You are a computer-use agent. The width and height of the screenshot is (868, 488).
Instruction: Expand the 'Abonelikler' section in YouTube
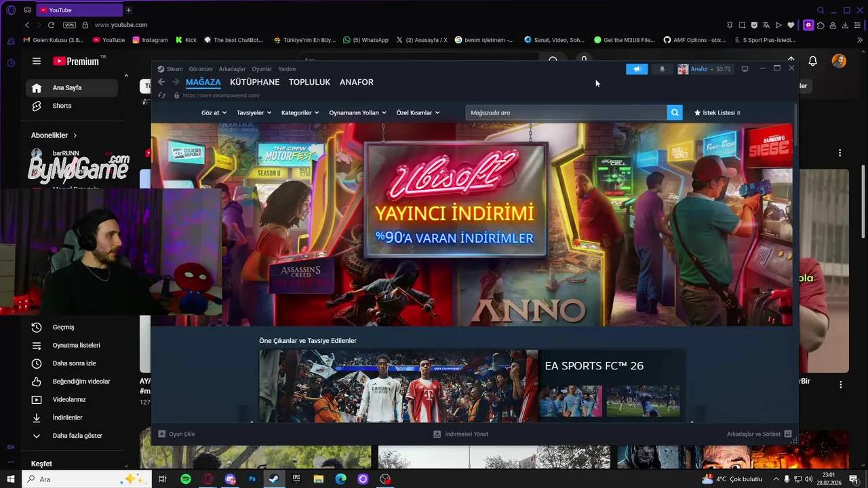pyautogui.click(x=54, y=136)
